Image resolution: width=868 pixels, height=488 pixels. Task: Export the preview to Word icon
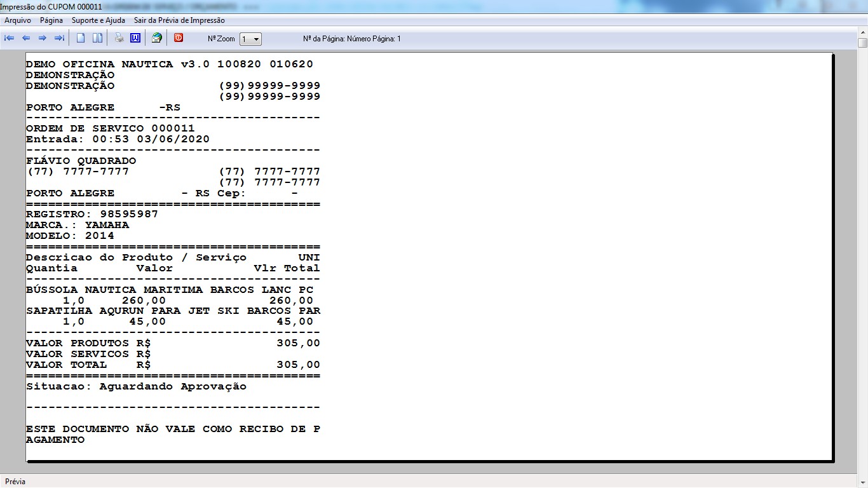pos(135,38)
